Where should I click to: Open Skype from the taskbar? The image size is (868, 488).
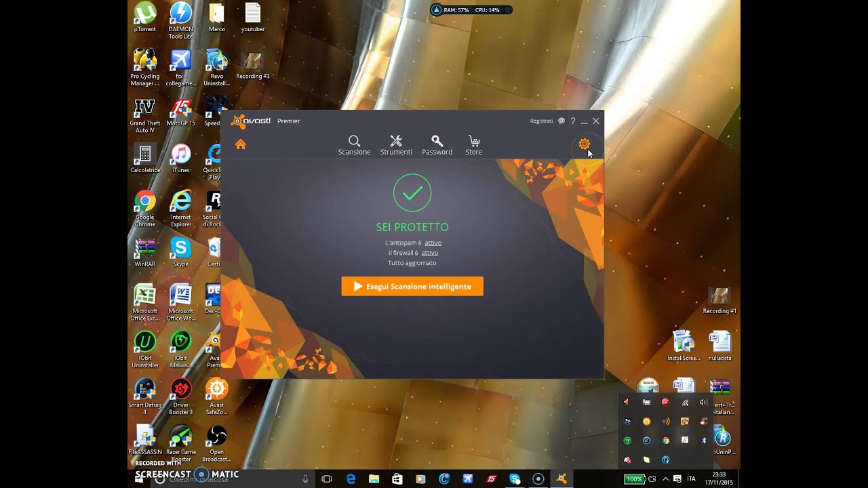(515, 479)
